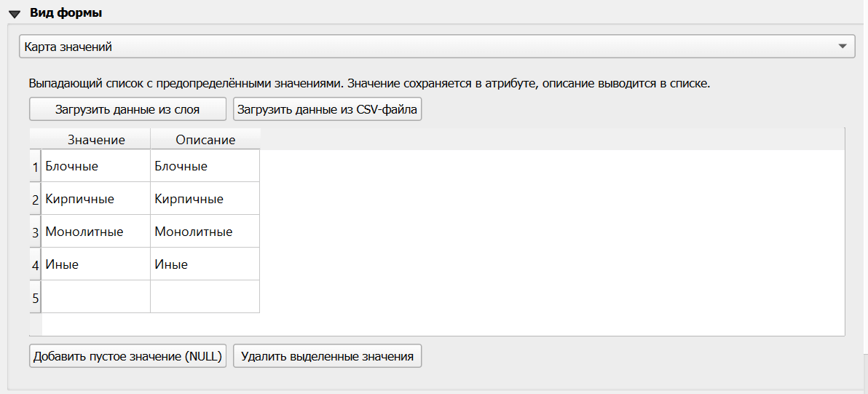Click empty Значение cell in row 5
This screenshot has height=394, width=868.
click(96, 297)
